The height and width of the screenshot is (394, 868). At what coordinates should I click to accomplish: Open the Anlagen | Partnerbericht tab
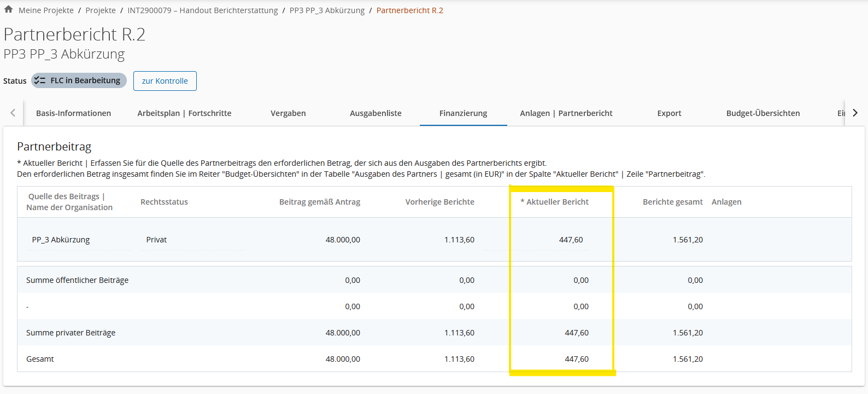(566, 113)
